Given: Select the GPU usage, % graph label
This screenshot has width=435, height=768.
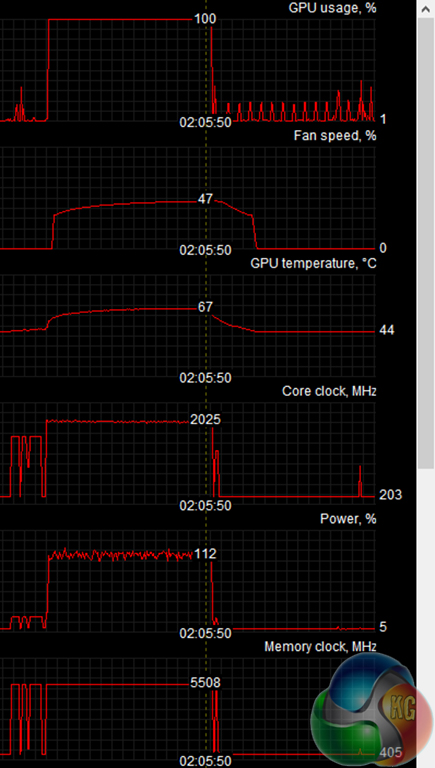Looking at the screenshot, I should coord(333,8).
